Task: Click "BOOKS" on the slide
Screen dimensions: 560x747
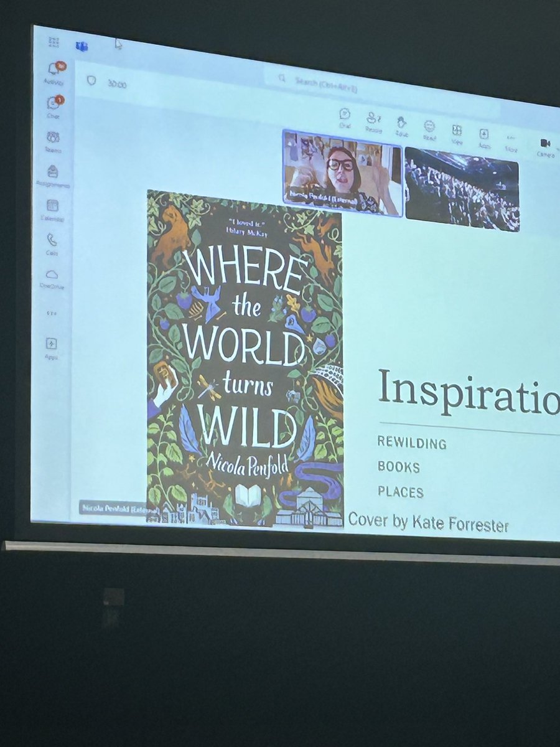Action: [x=399, y=467]
